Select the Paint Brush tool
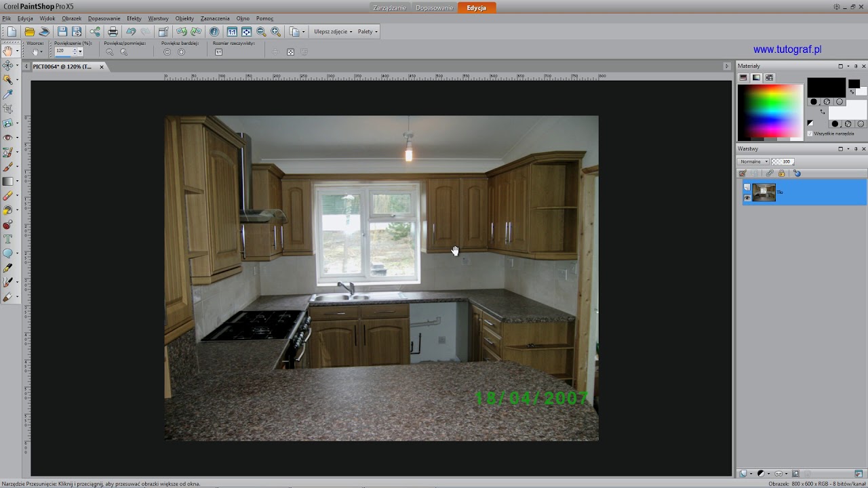The height and width of the screenshot is (488, 868). [x=8, y=167]
